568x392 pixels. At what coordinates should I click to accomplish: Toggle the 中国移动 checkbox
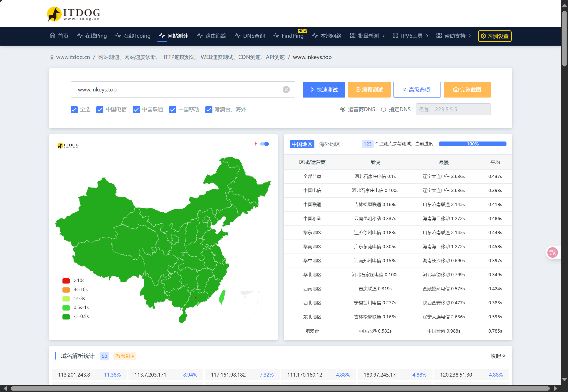click(x=172, y=109)
